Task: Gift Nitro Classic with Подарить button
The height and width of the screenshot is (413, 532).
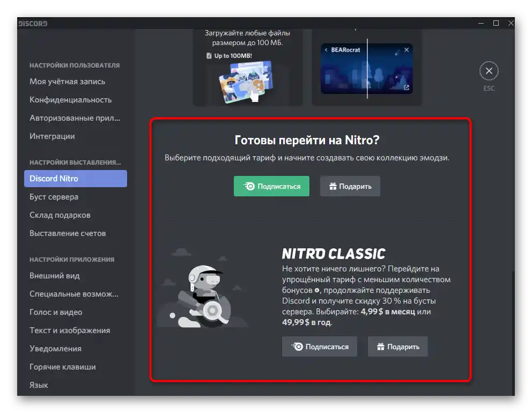Action: tap(397, 346)
